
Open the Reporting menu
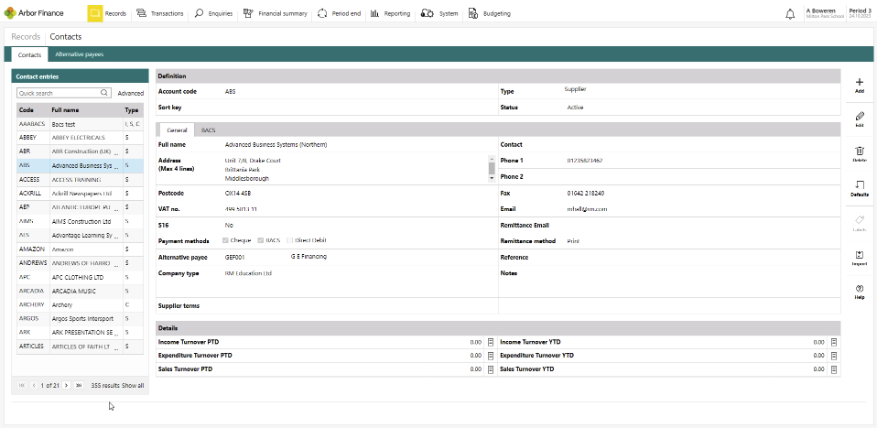tap(390, 13)
